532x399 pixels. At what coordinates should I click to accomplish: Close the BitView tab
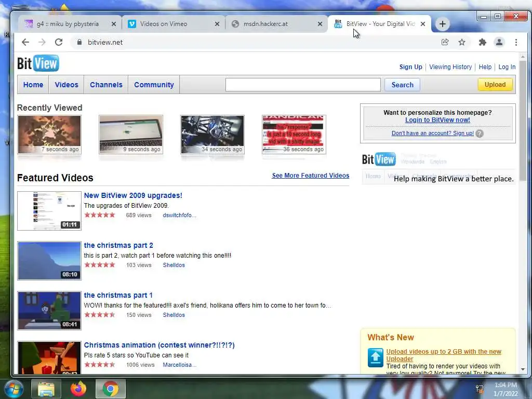423,24
